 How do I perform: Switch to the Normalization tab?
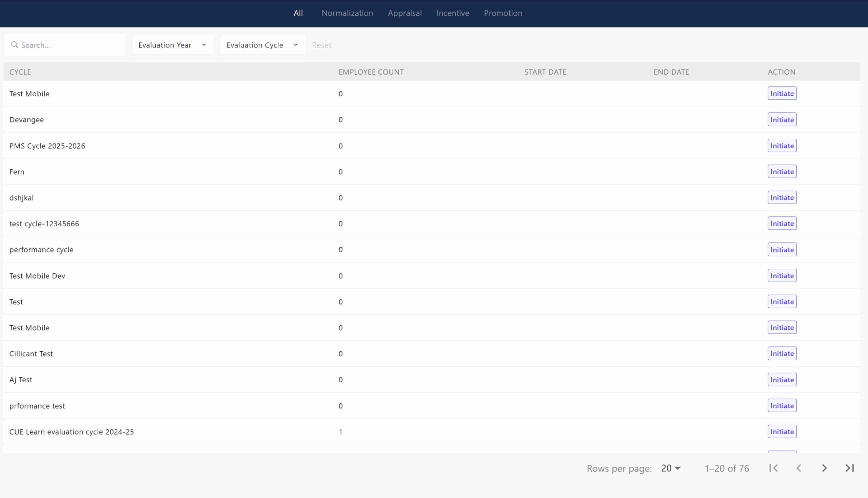(x=347, y=13)
